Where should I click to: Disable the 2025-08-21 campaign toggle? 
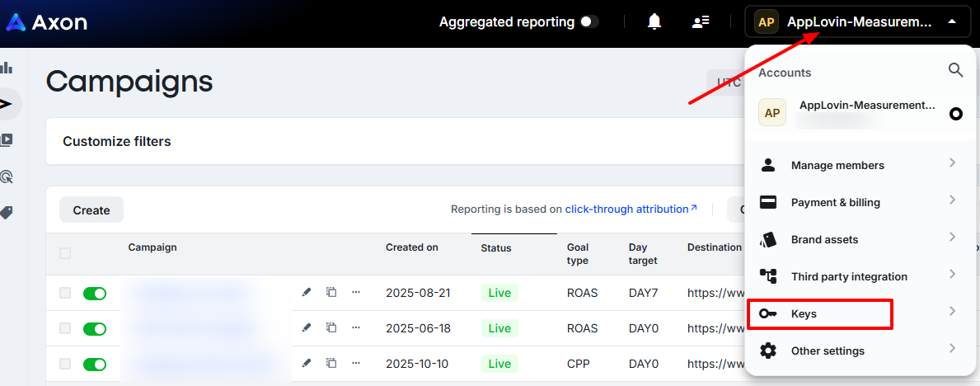tap(95, 294)
